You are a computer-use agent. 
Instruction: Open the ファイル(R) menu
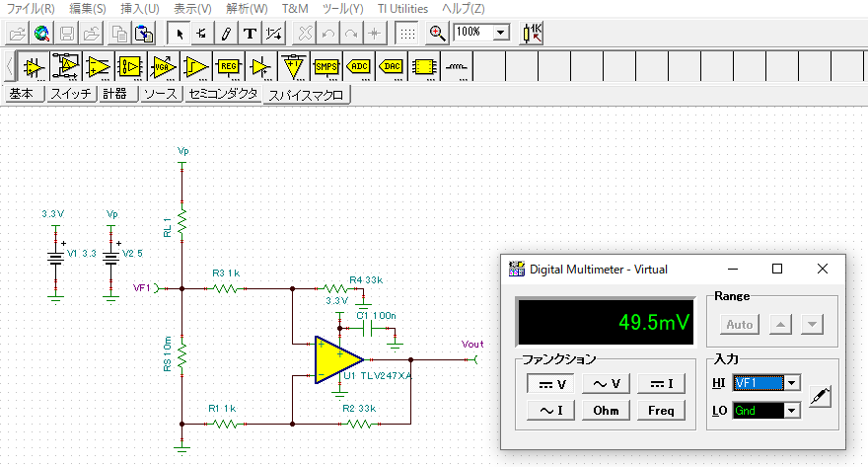[x=31, y=9]
